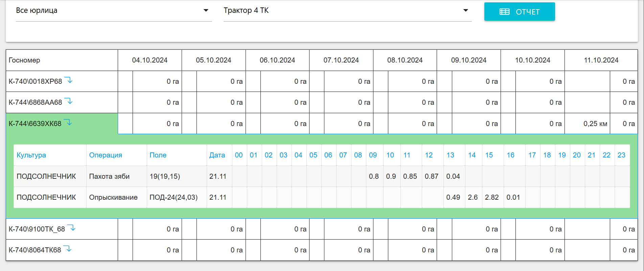Screen dimensions: 644x271
Task: Sort by Культура column header
Action: pos(31,155)
